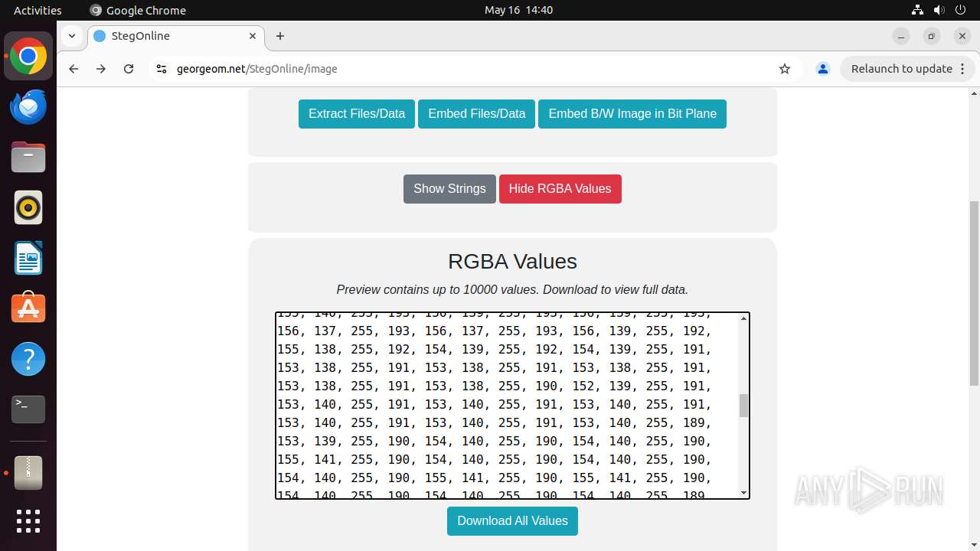Open the power menu in the top bar
Viewport: 980px width, 551px height.
(x=961, y=10)
